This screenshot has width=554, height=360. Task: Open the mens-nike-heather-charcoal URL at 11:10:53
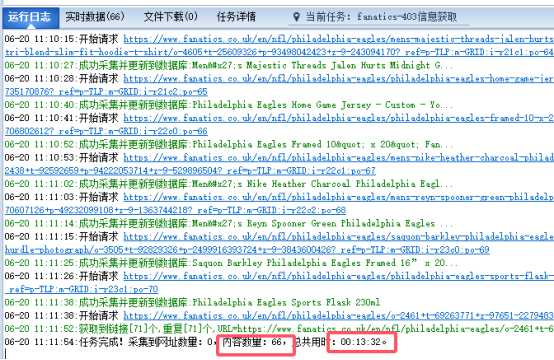coord(338,158)
